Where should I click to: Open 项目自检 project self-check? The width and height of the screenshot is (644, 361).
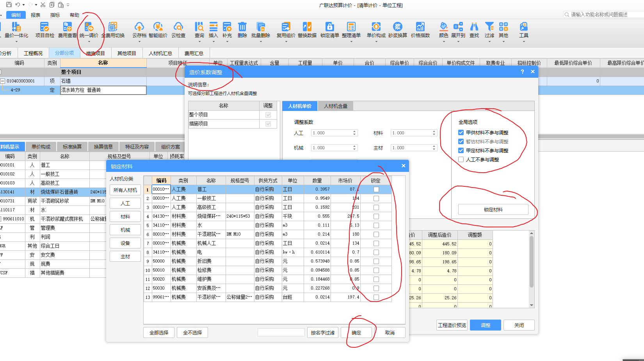click(44, 27)
